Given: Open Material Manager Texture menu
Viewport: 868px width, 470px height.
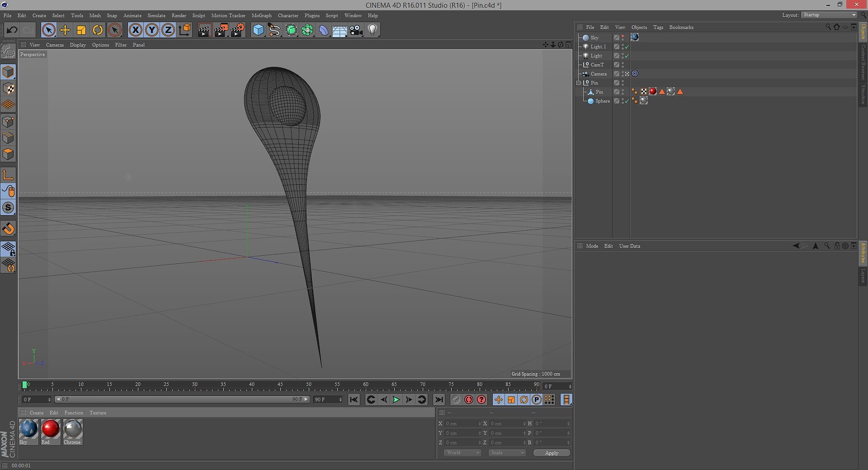Looking at the screenshot, I should coord(98,413).
